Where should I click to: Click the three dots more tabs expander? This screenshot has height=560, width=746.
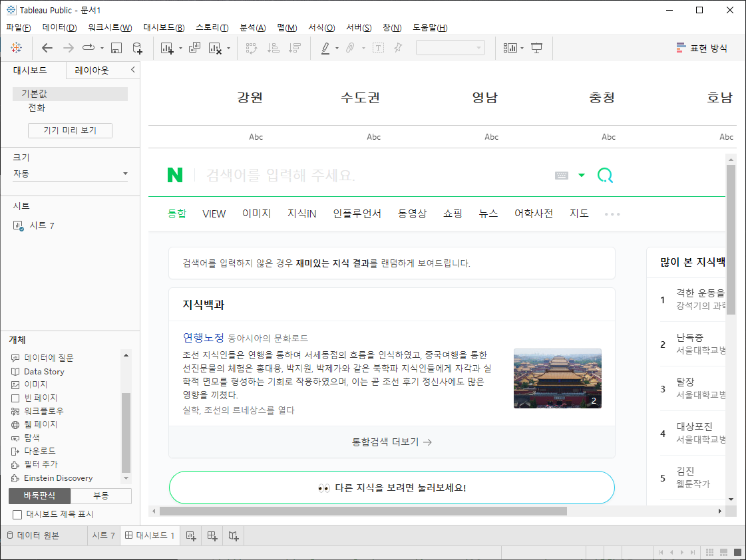612,214
